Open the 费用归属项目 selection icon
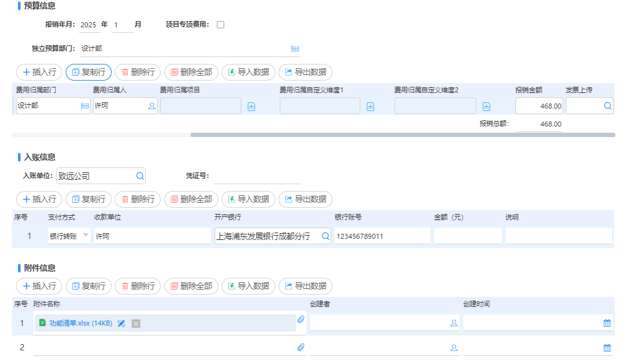This screenshot has width=637, height=364. [x=251, y=107]
